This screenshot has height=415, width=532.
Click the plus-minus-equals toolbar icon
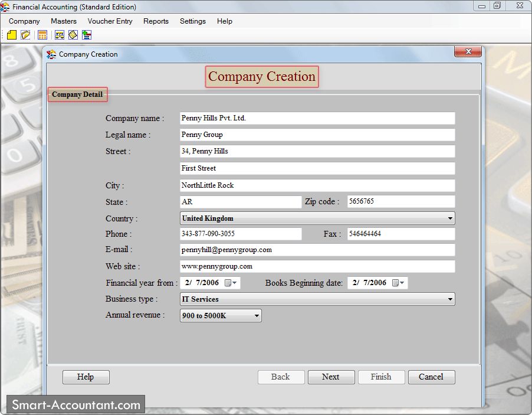pos(87,35)
